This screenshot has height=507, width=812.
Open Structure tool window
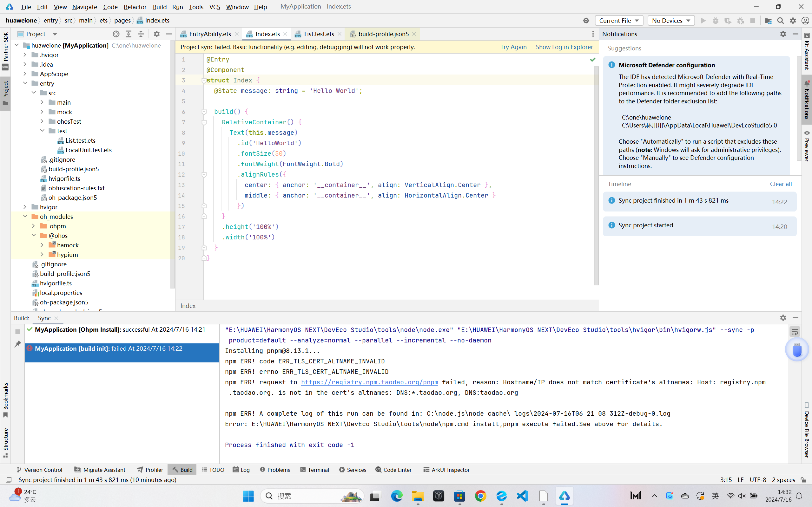click(5, 443)
